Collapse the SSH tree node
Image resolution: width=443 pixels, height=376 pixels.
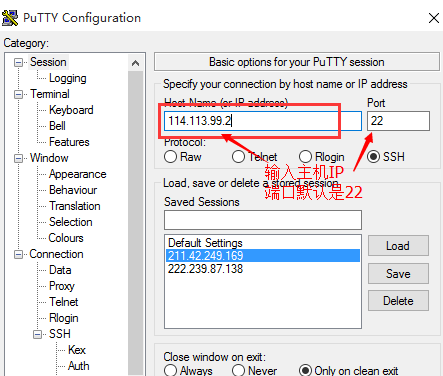pos(38,334)
